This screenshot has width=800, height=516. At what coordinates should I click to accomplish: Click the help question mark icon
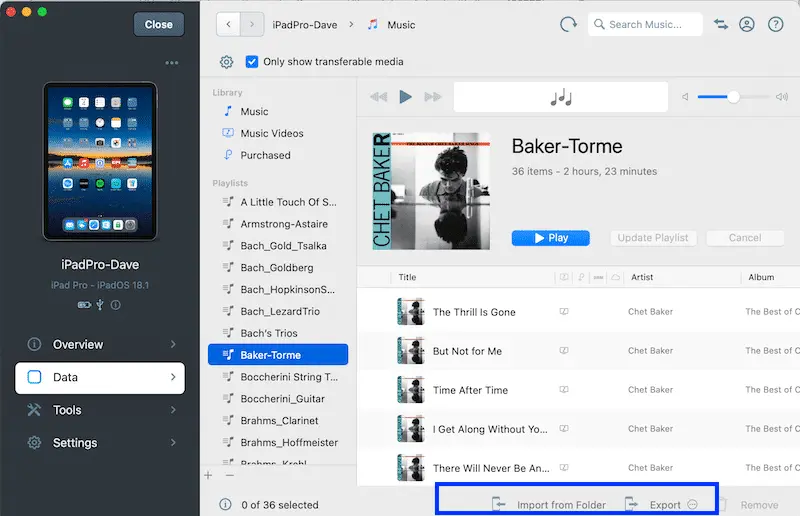[x=775, y=24]
